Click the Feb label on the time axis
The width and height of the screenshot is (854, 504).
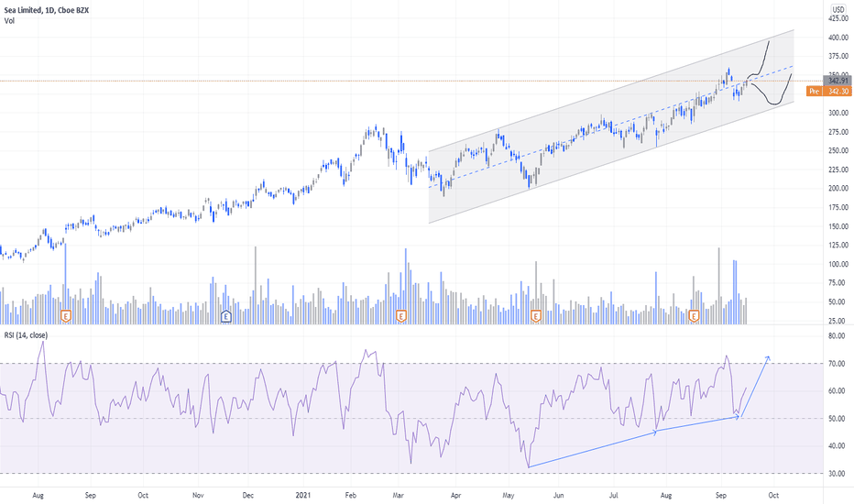coord(351,495)
